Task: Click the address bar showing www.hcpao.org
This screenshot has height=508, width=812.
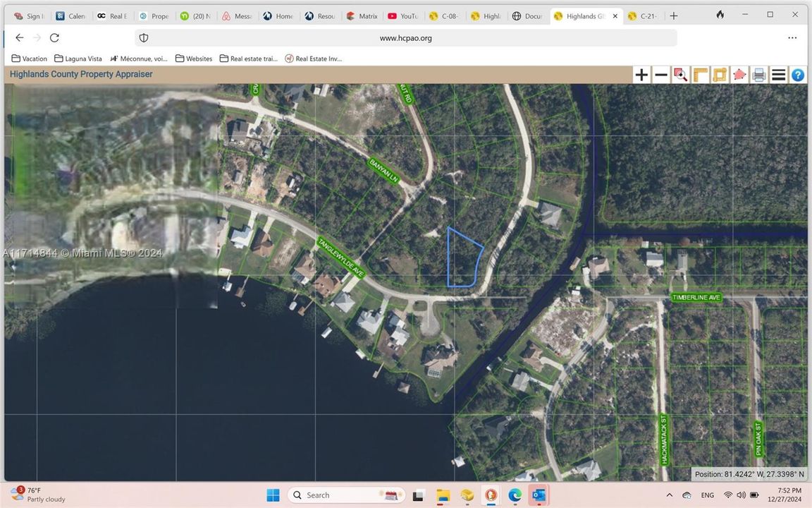Action: coord(405,37)
